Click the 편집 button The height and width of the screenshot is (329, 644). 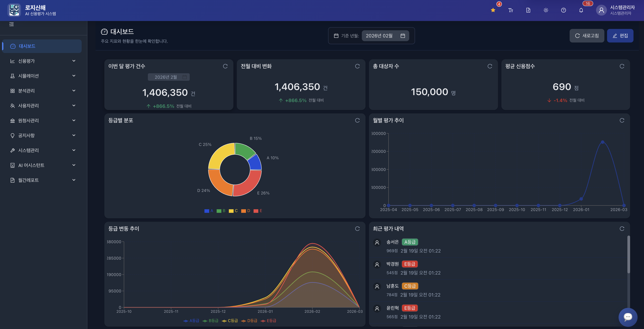[620, 36]
